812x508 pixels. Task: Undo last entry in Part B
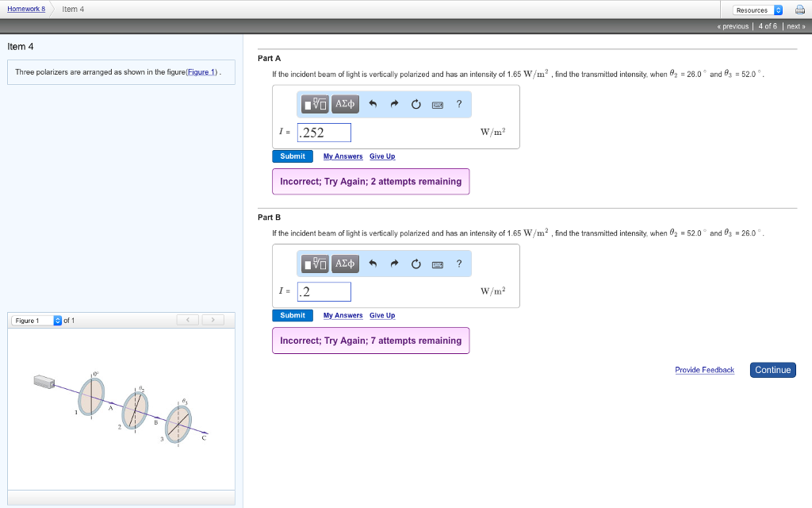pos(373,264)
